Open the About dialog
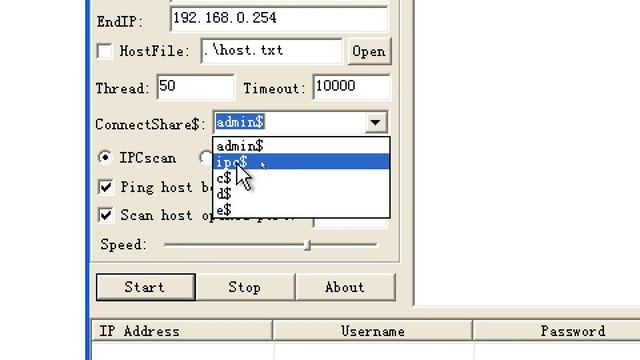The width and height of the screenshot is (640, 360). click(345, 287)
